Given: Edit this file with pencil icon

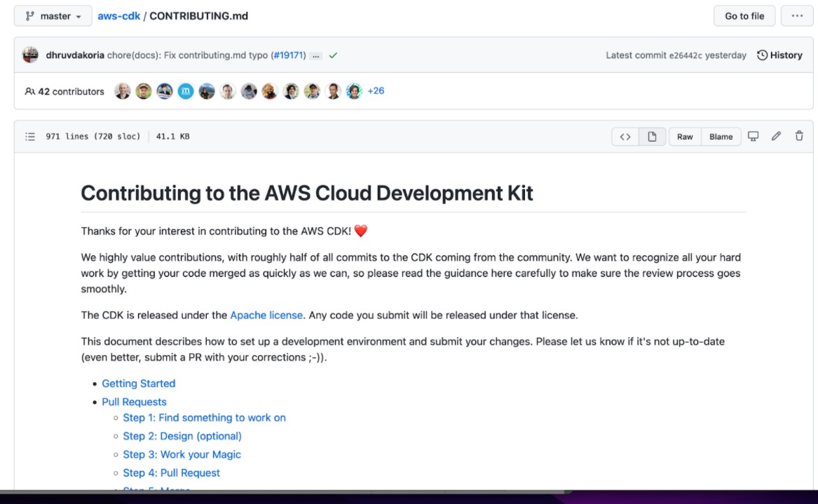Looking at the screenshot, I should [x=776, y=136].
